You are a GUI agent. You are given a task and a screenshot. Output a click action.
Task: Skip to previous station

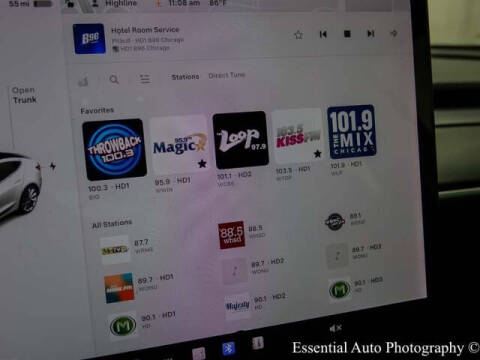323,34
